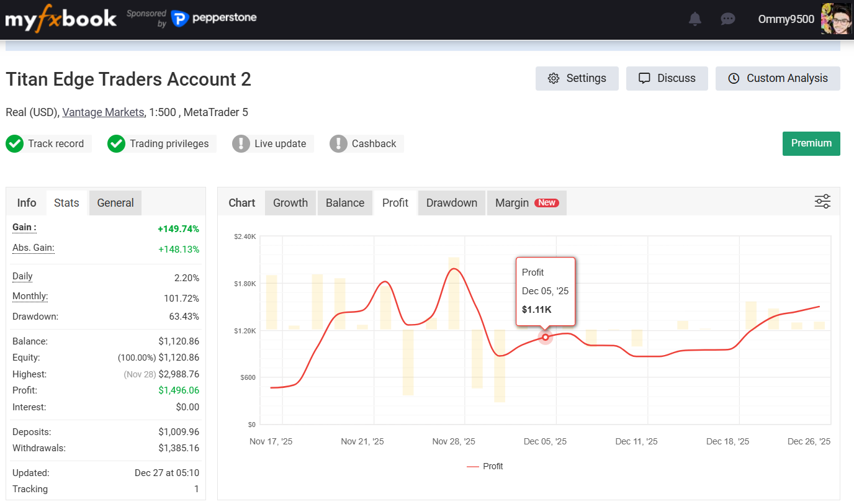Open private messages via speech-bubble icon

coord(727,19)
